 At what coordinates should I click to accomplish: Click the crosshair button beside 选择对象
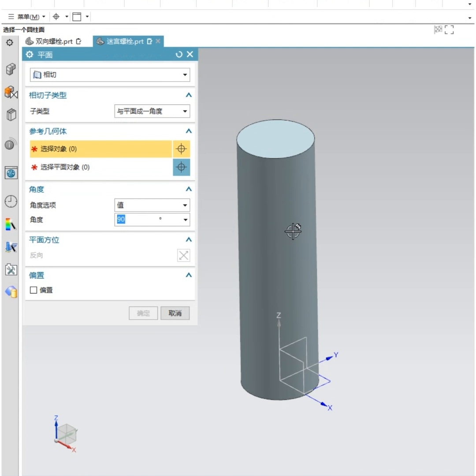point(182,149)
